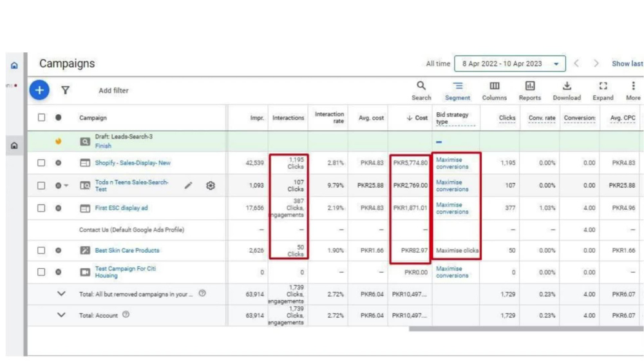Screen dimensions: 644x363
Task: Sort by the Avg. CPC column header
Action: coord(623,117)
